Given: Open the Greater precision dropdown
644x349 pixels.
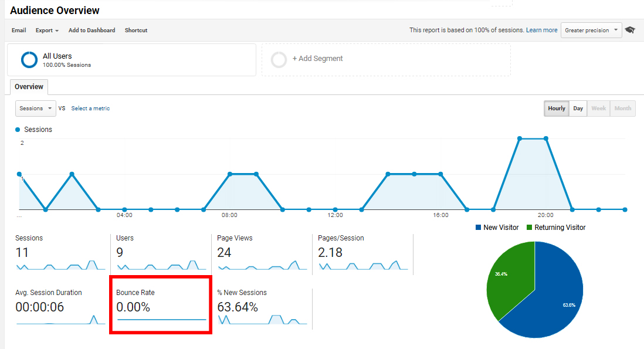Looking at the screenshot, I should click(x=591, y=30).
